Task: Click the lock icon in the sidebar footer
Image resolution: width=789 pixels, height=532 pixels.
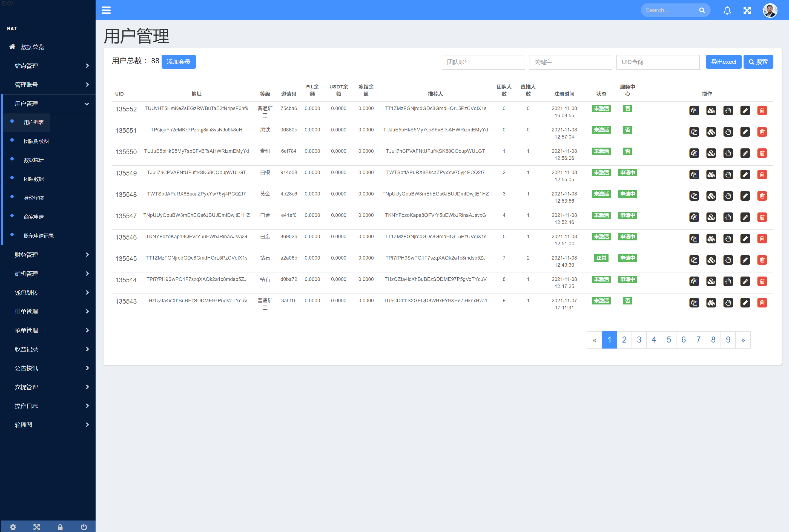Action: coord(60,527)
